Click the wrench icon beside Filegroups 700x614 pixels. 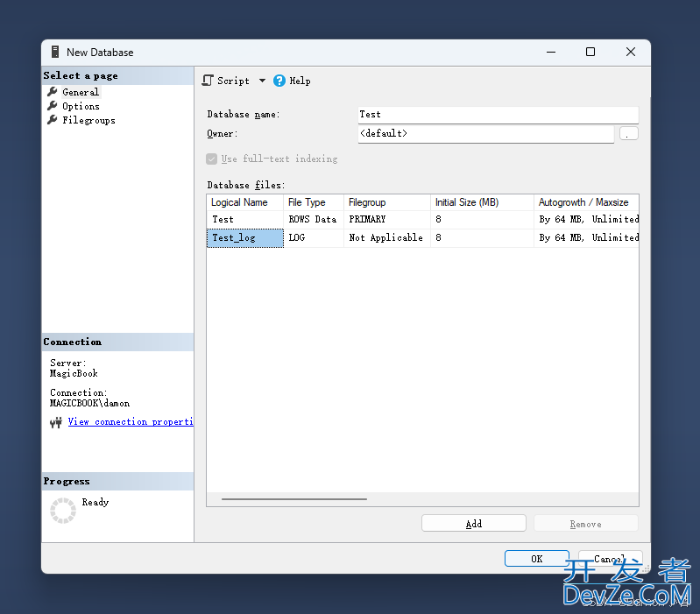[x=53, y=120]
